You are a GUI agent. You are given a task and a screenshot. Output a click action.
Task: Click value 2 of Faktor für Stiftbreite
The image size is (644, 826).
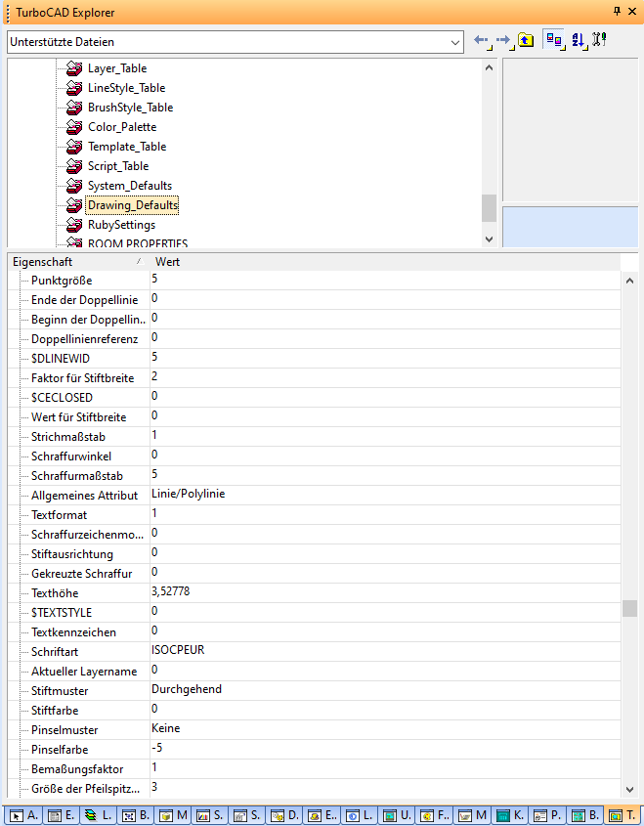point(154,376)
